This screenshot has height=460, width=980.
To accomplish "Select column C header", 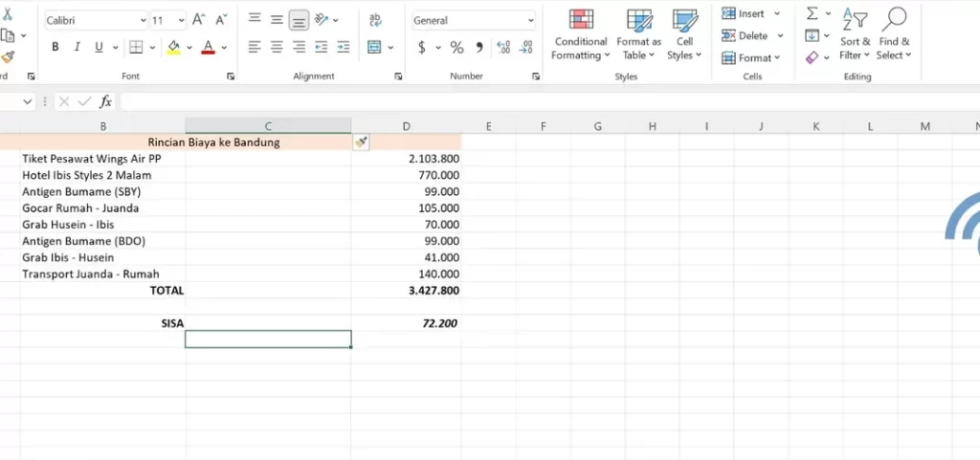I will pos(268,126).
